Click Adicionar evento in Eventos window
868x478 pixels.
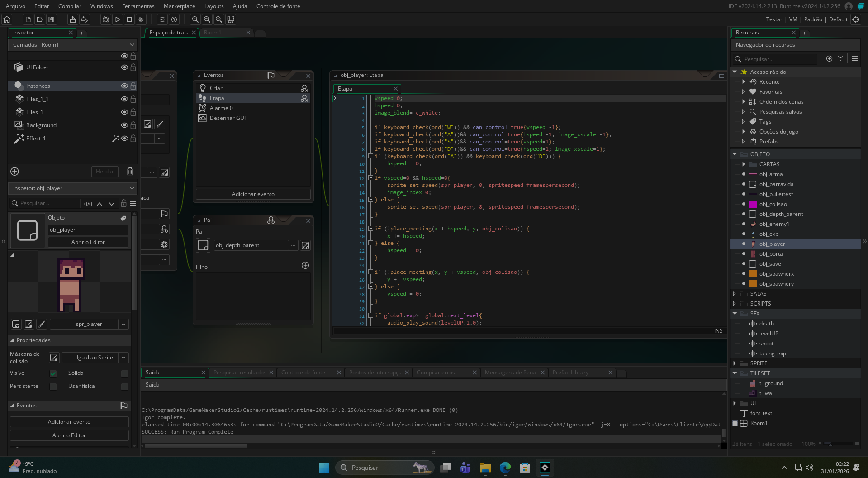point(253,194)
